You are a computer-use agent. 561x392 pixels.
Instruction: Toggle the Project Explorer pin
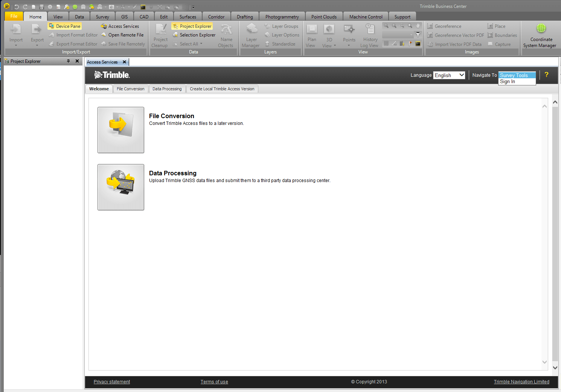tap(68, 61)
